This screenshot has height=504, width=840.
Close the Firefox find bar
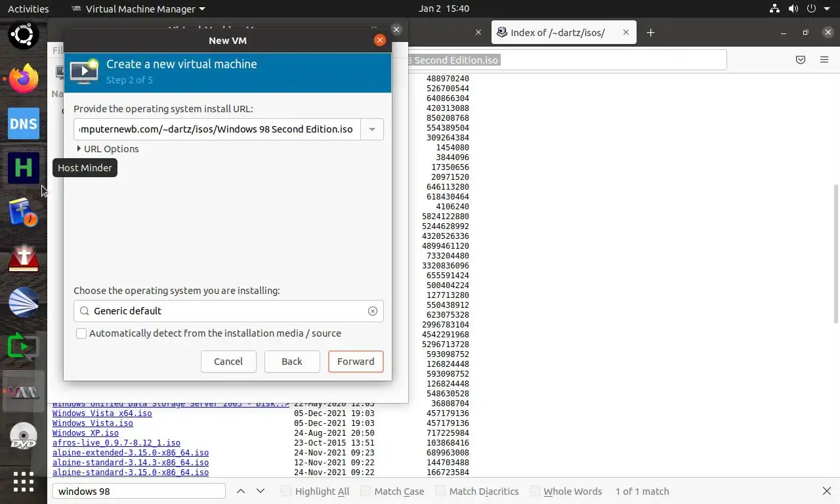coord(827,491)
